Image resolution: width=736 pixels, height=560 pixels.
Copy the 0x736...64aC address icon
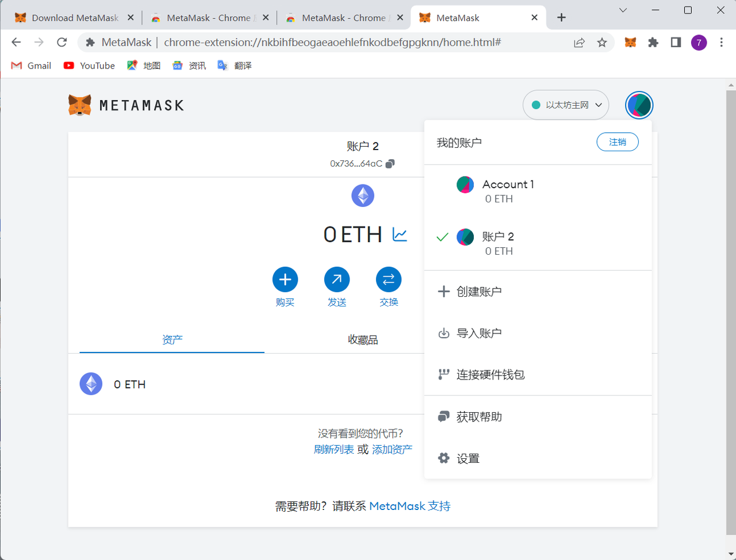[390, 164]
